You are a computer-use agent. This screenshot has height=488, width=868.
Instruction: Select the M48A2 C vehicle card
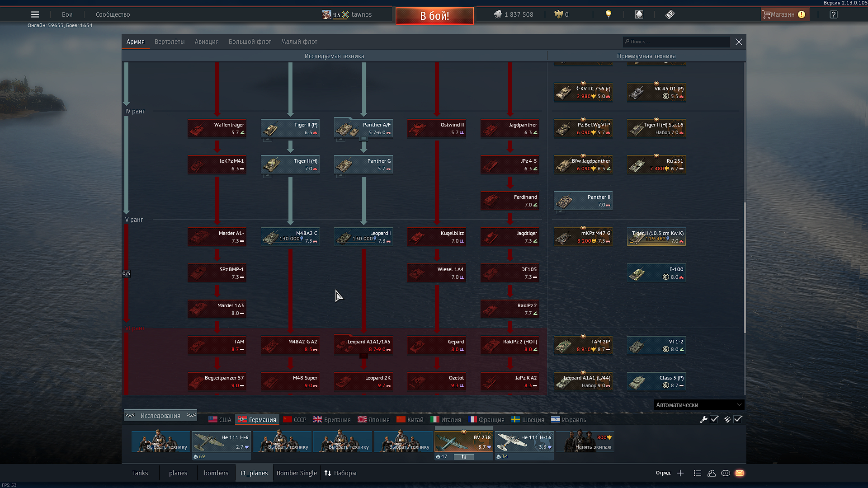290,237
